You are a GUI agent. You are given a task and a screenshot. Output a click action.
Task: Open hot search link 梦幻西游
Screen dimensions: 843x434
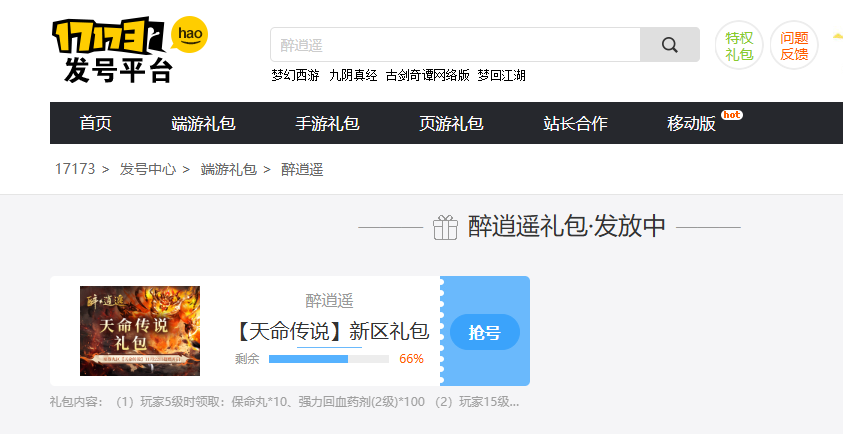295,76
